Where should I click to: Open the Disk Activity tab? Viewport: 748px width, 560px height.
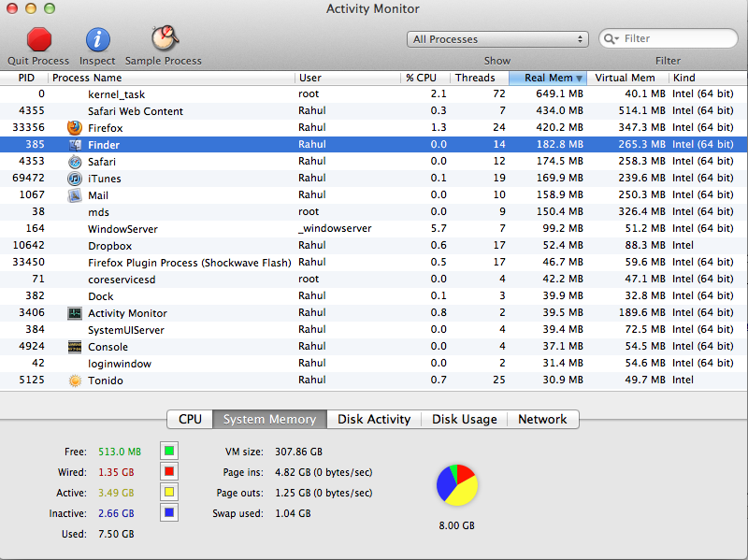(x=374, y=419)
